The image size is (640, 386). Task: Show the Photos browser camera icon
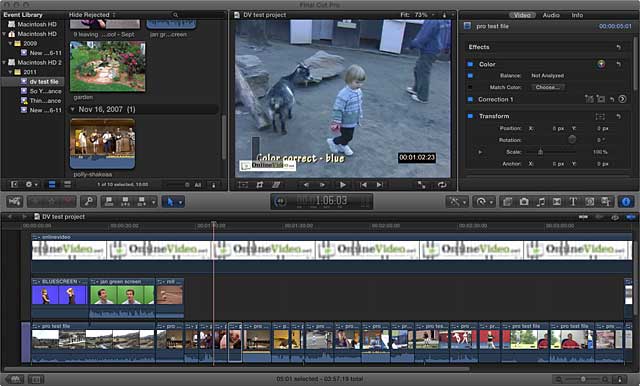(x=524, y=202)
